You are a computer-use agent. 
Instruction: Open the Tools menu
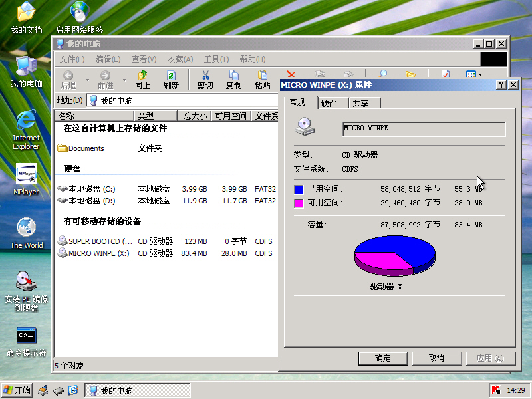(216, 59)
